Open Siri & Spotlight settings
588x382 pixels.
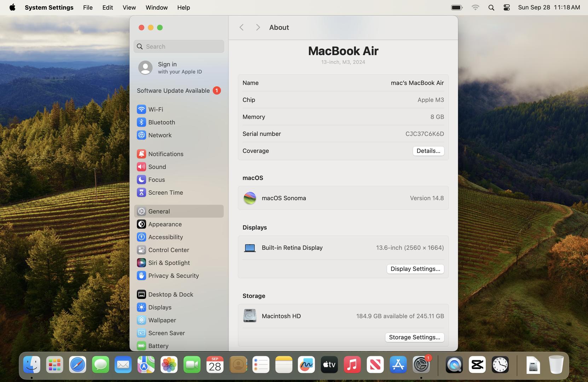click(179, 262)
